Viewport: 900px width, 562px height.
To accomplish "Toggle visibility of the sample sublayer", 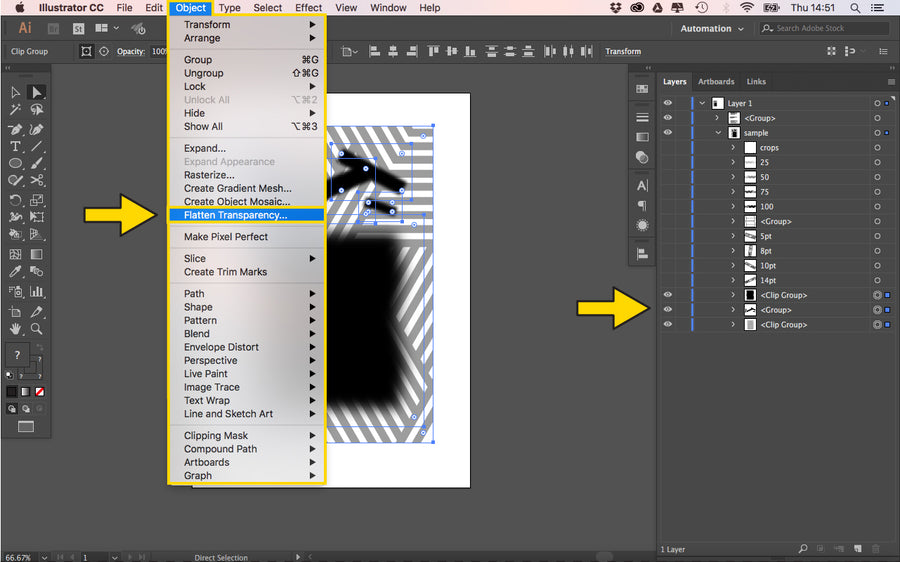I will pos(668,133).
